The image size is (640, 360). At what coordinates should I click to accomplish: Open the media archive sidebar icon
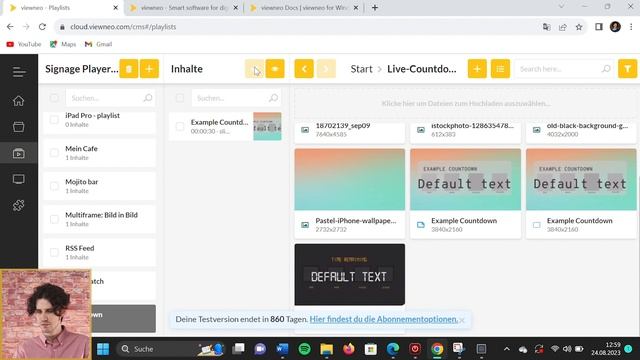tap(18, 127)
